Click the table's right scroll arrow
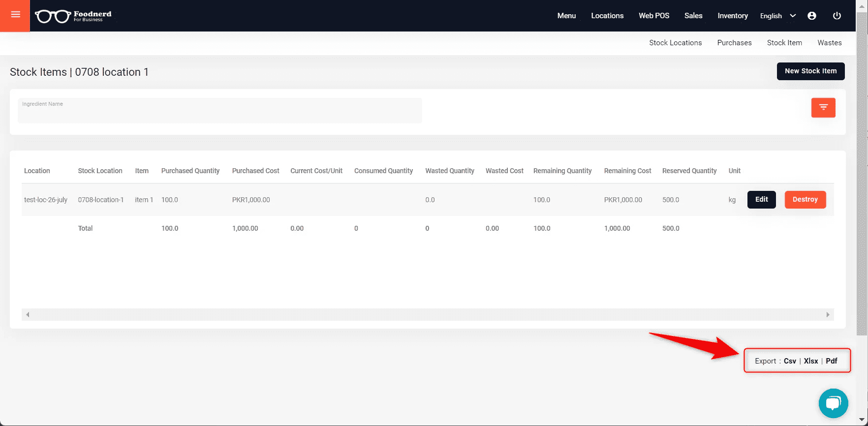This screenshot has width=868, height=426. click(x=828, y=314)
